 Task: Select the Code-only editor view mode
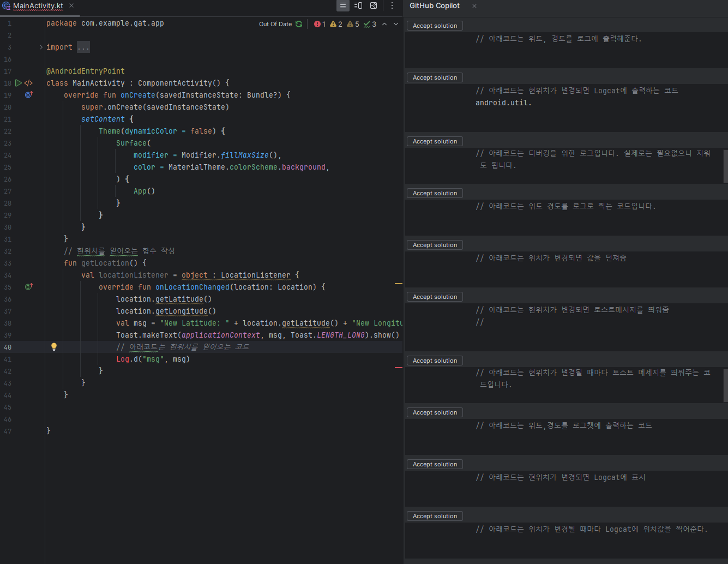[343, 5]
